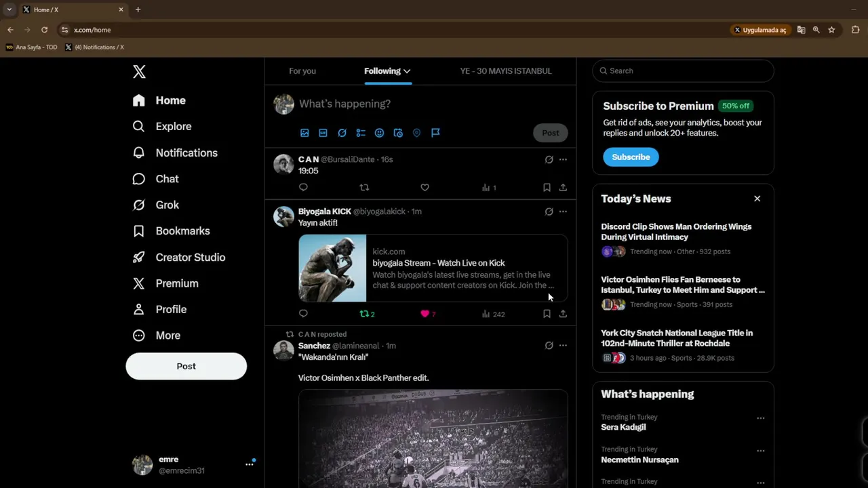
Task: Click the flag icon in composer
Action: tap(435, 133)
